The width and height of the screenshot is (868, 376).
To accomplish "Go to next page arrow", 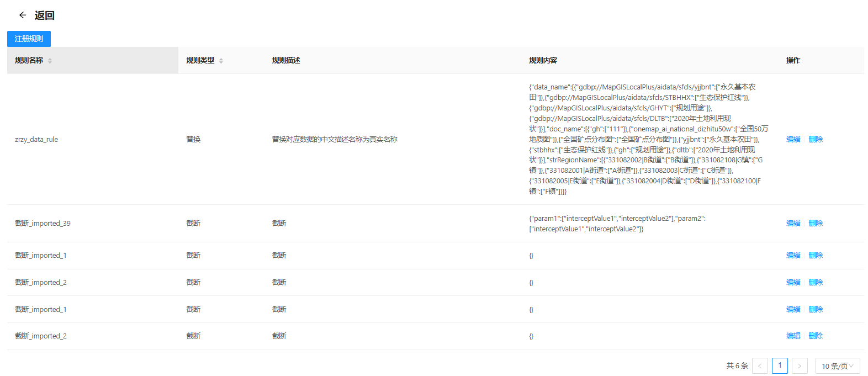I will (800, 366).
